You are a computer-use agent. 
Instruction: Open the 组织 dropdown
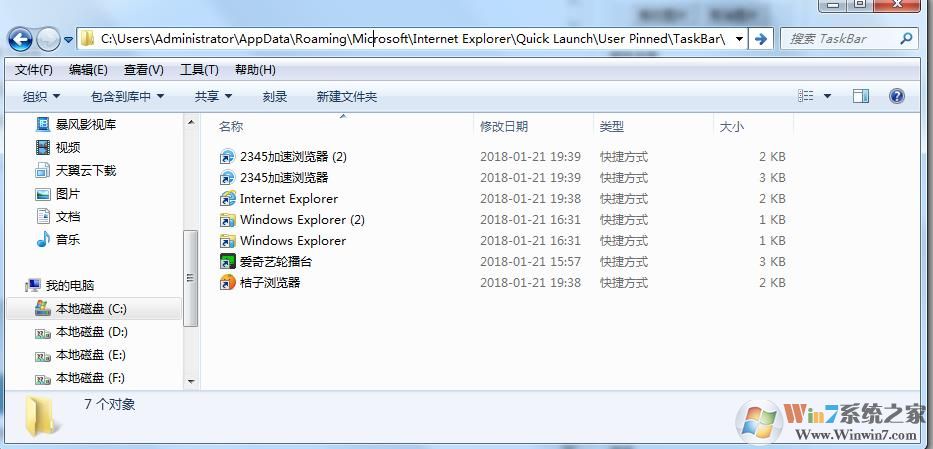click(42, 96)
